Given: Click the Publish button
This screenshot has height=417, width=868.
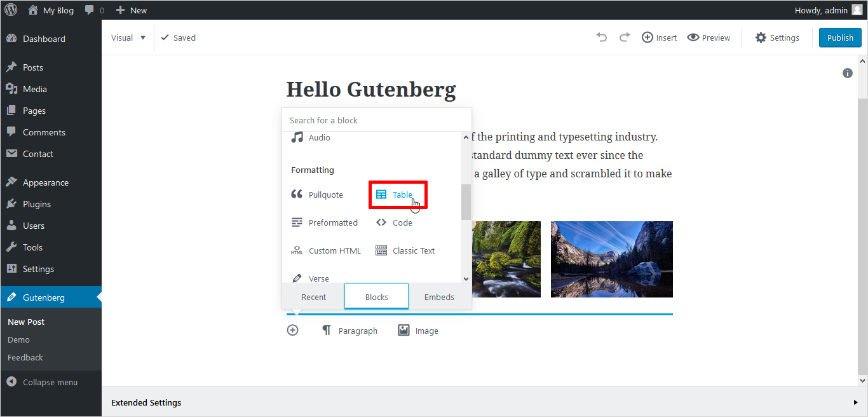Looking at the screenshot, I should point(839,38).
